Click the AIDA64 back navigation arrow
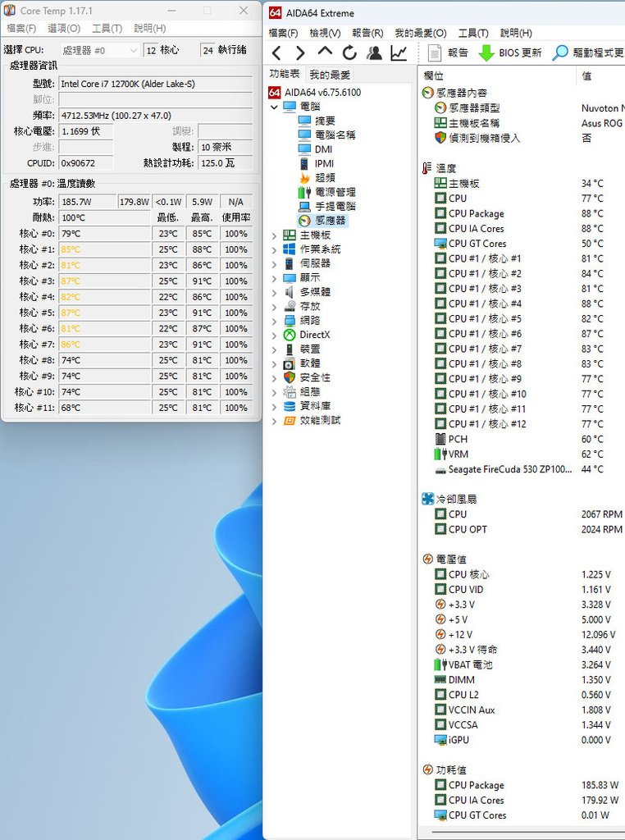 [x=276, y=53]
